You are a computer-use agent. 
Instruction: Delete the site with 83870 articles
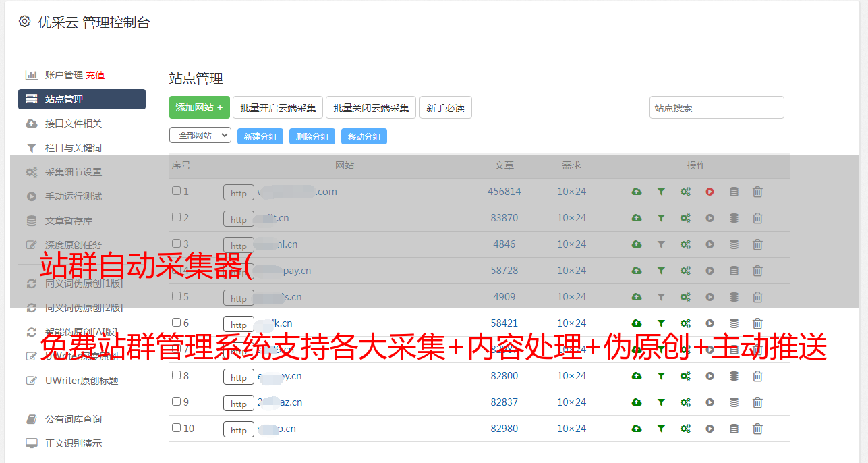(x=757, y=218)
